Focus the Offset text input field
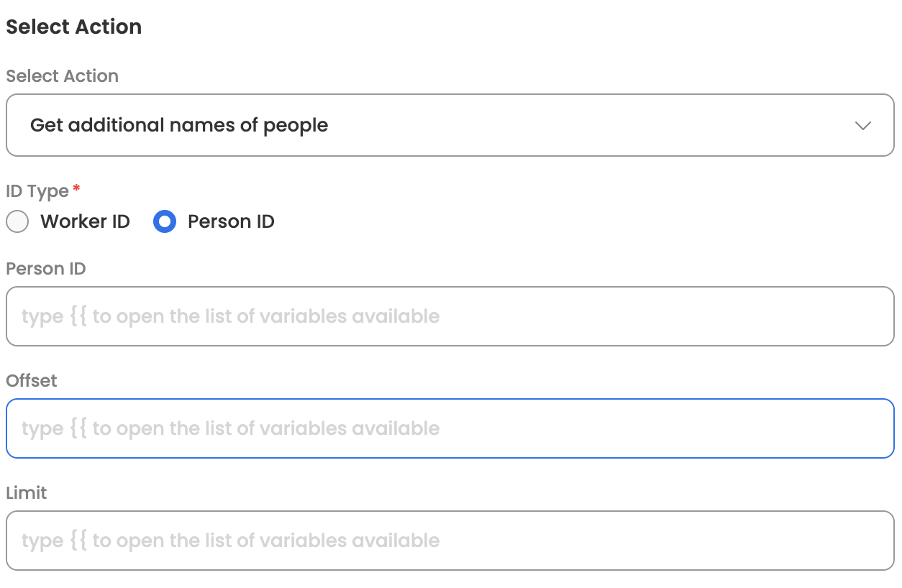902x588 pixels. click(450, 428)
